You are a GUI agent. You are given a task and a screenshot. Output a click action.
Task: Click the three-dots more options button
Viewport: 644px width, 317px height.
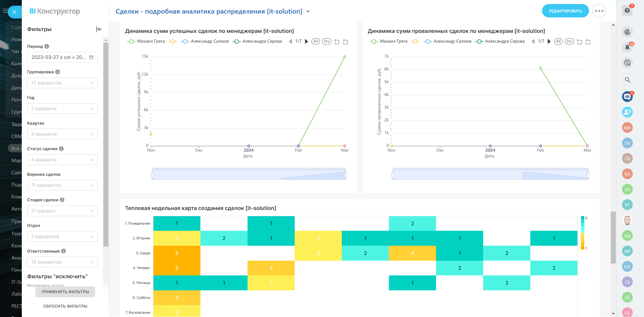click(599, 11)
